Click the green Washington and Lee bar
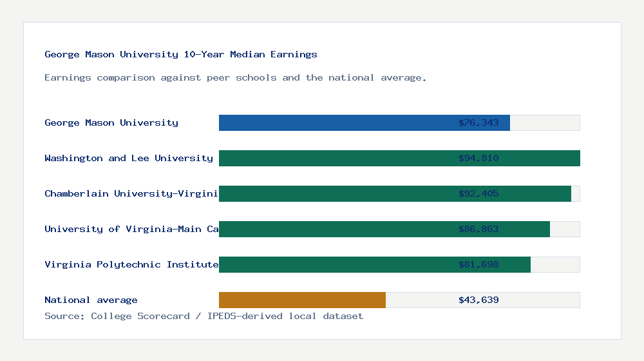Image resolution: width=644 pixels, height=361 pixels. (399, 159)
